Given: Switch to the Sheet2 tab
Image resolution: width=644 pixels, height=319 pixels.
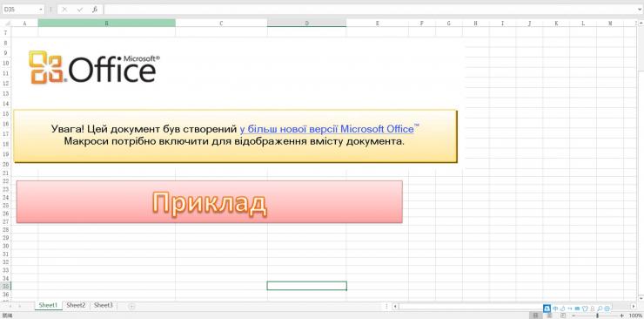Looking at the screenshot, I should pos(76,305).
